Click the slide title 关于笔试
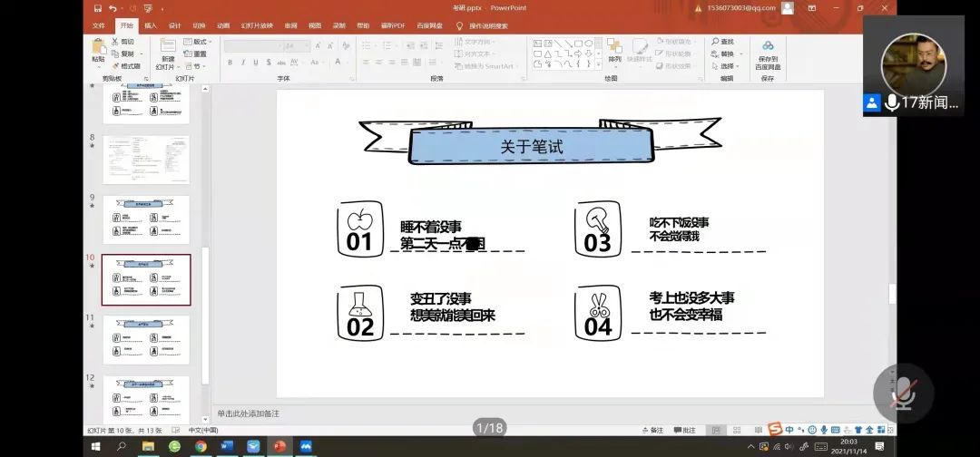This screenshot has width=980, height=457. click(532, 147)
